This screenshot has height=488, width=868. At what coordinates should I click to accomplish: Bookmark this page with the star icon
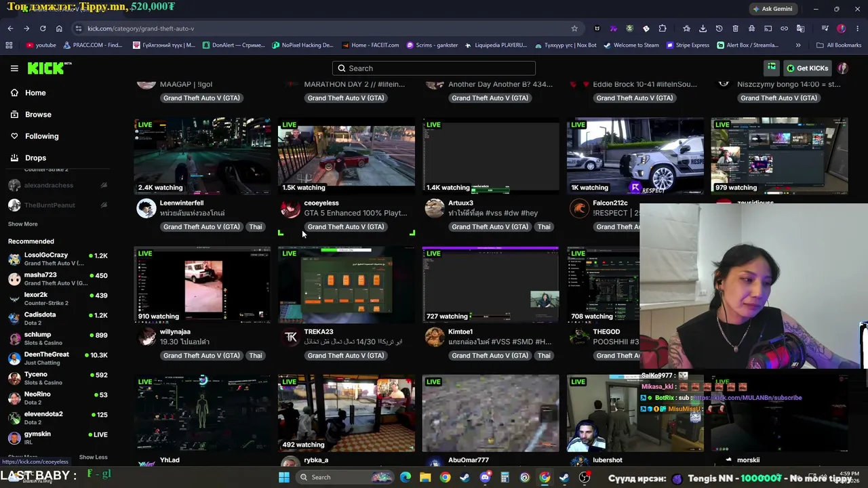(574, 28)
